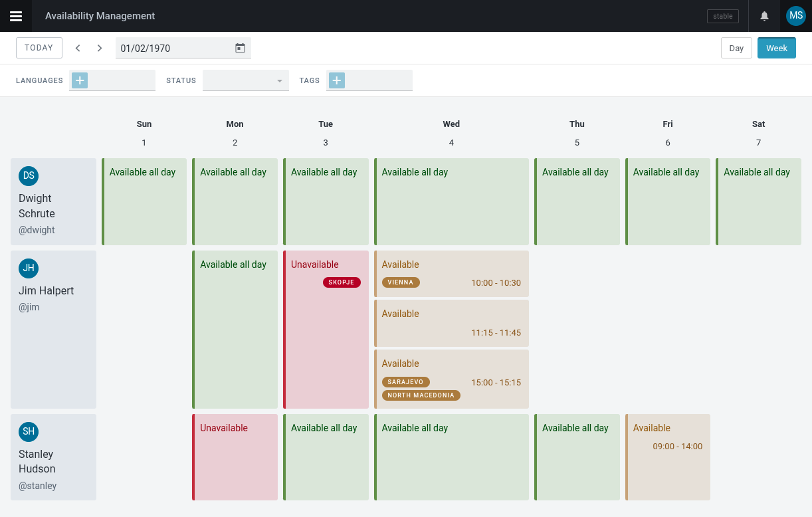Screen dimensions: 812x517
Task: Click the @dwight username
Action: tap(37, 230)
